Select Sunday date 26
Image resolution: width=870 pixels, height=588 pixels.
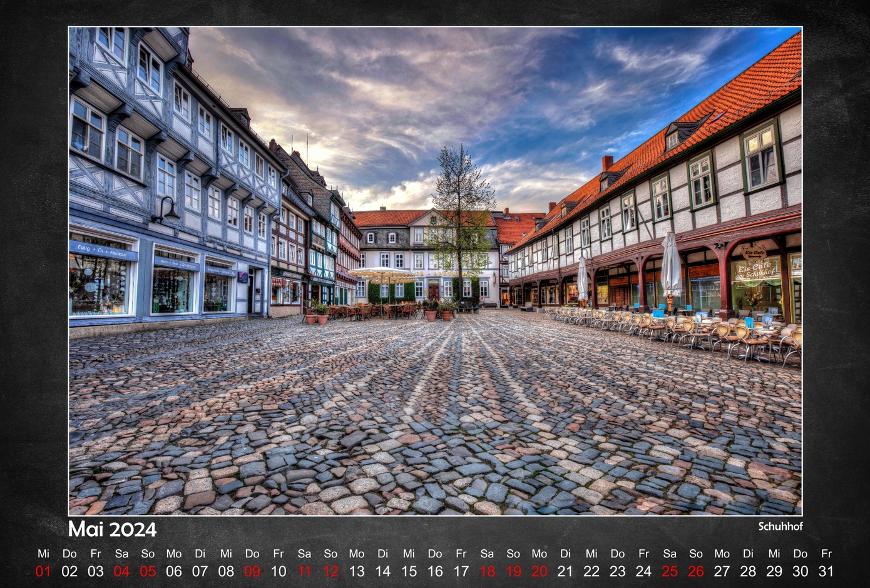(x=695, y=571)
